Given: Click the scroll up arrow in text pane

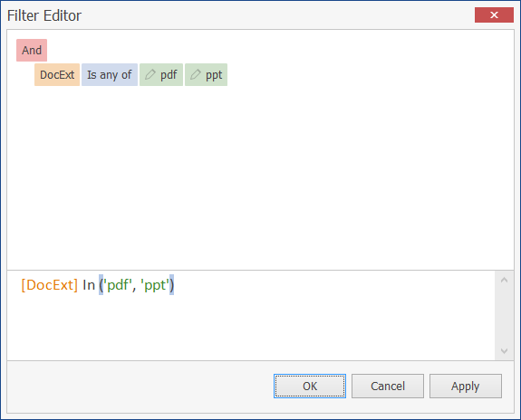Looking at the screenshot, I should click(x=504, y=280).
